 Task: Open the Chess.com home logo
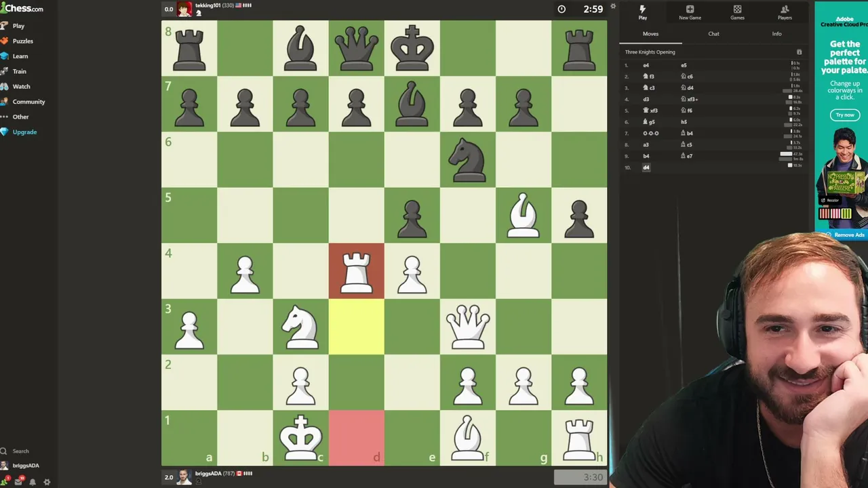22,8
